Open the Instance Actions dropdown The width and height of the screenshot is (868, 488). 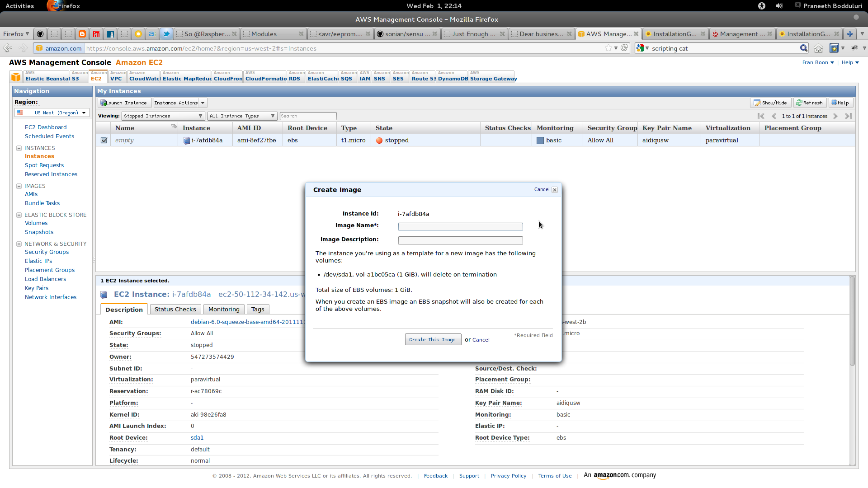coord(179,103)
